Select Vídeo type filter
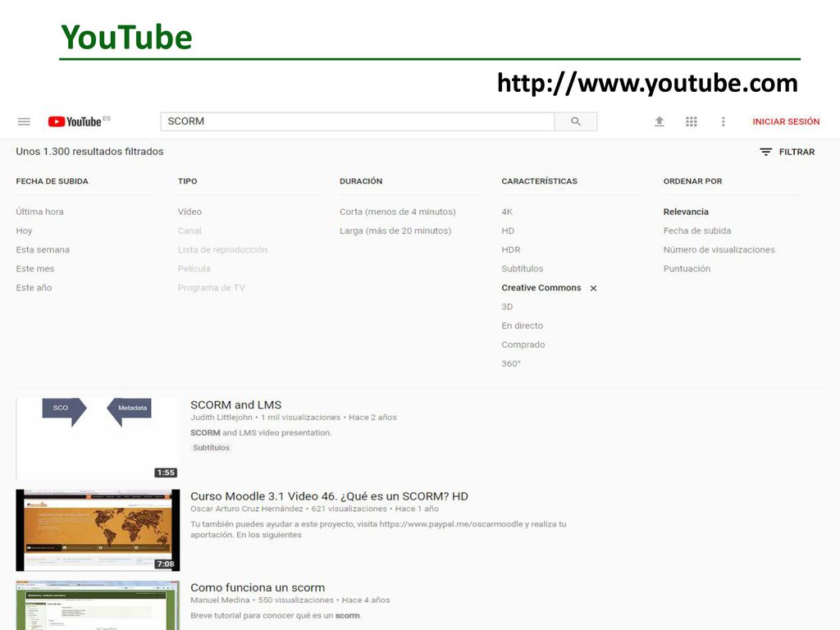 189,212
